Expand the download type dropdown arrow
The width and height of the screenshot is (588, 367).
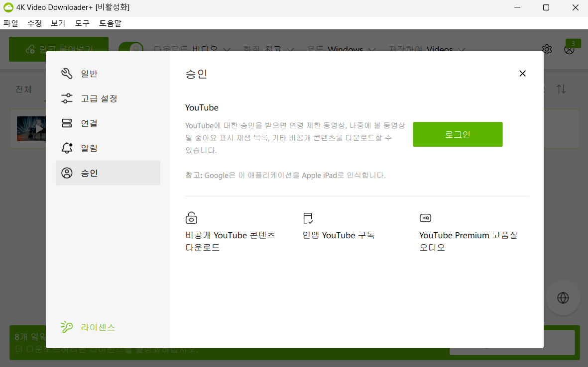coord(227,49)
